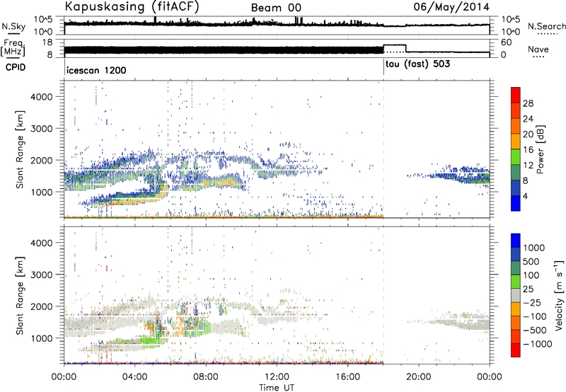Click the '-1000' velocity colorbar tick value

point(537,344)
